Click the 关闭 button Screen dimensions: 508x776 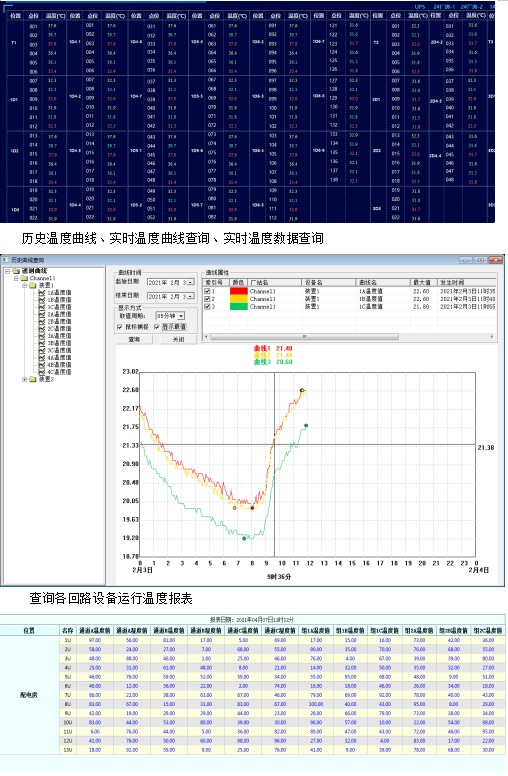[178, 340]
